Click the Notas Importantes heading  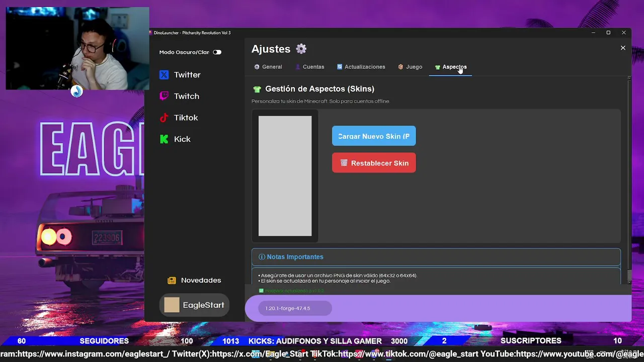click(x=295, y=257)
